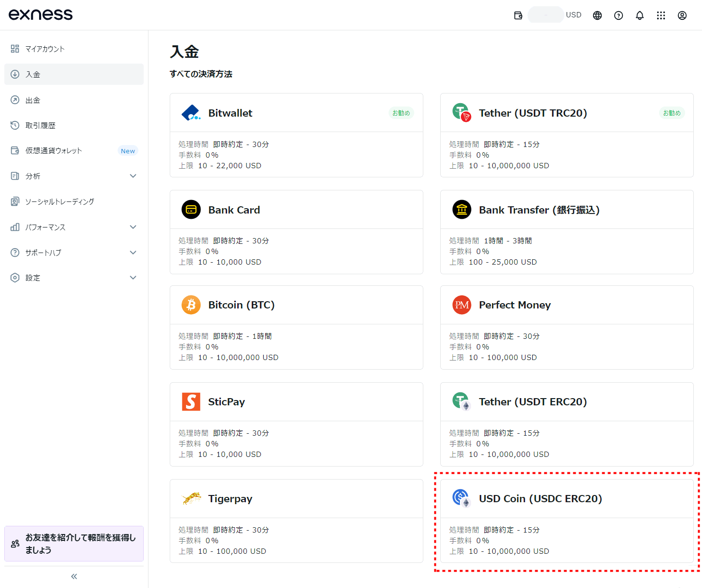Click the USD Coin ERC20 logo
The height and width of the screenshot is (588, 702).
[x=462, y=498]
